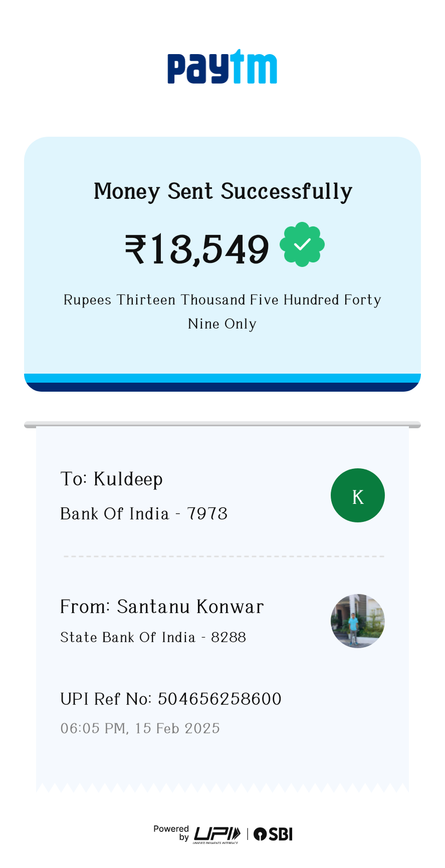Click State Bank Of India - 8288
This screenshot has height=868, width=445.
pos(153,637)
